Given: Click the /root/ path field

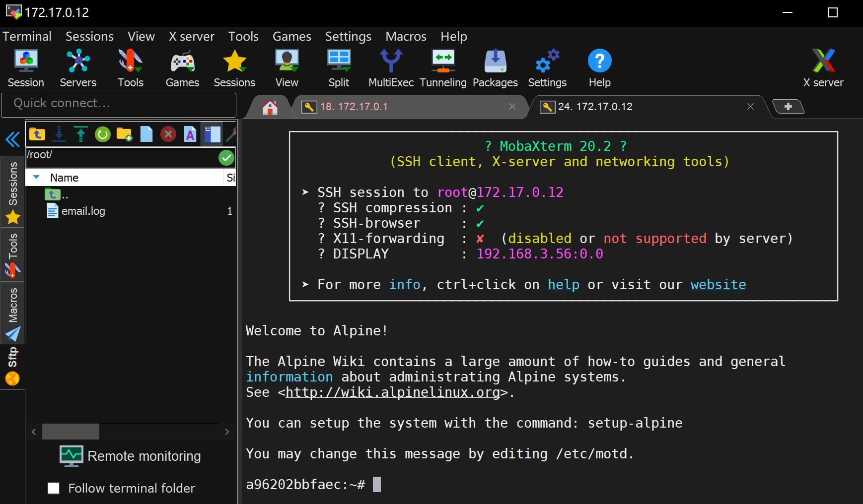Looking at the screenshot, I should [x=122, y=158].
